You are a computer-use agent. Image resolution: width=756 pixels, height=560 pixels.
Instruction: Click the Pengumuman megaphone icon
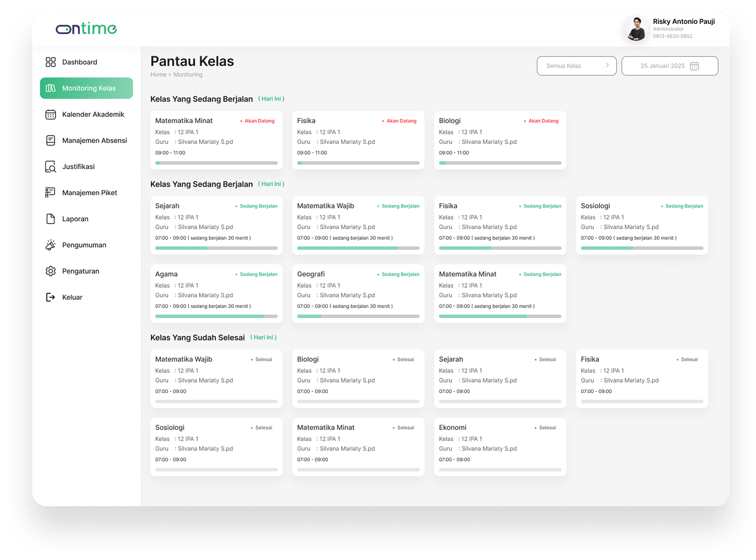tap(51, 245)
